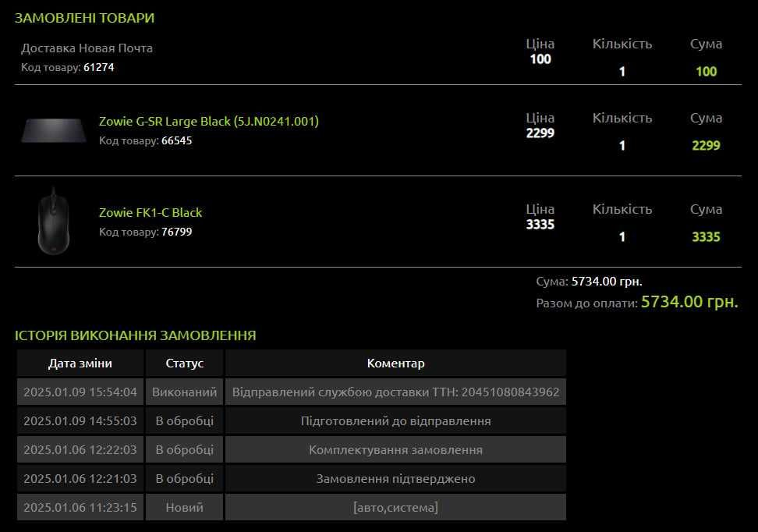Click the 'Підготовлений до відправлення' comment
Viewport: 758px width, 532px height.
[395, 420]
